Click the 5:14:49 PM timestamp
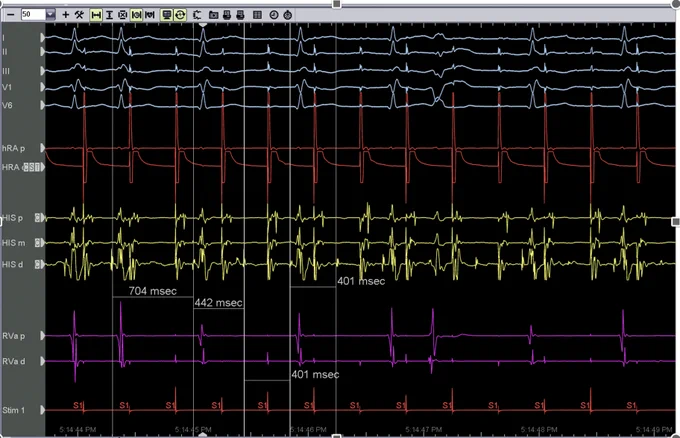This screenshot has height=438, width=680. click(654, 430)
